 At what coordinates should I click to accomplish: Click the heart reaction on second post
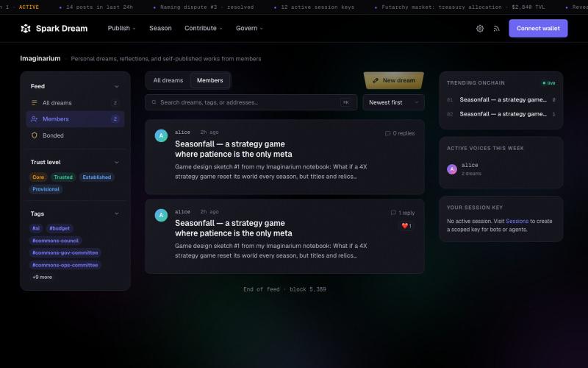pos(406,226)
